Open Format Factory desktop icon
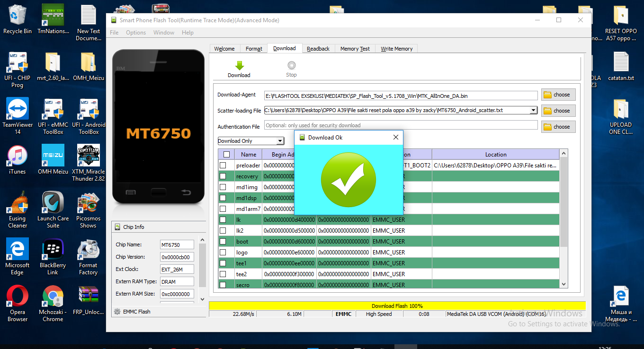Viewport: 644px width, 349px height. pyautogui.click(x=89, y=249)
